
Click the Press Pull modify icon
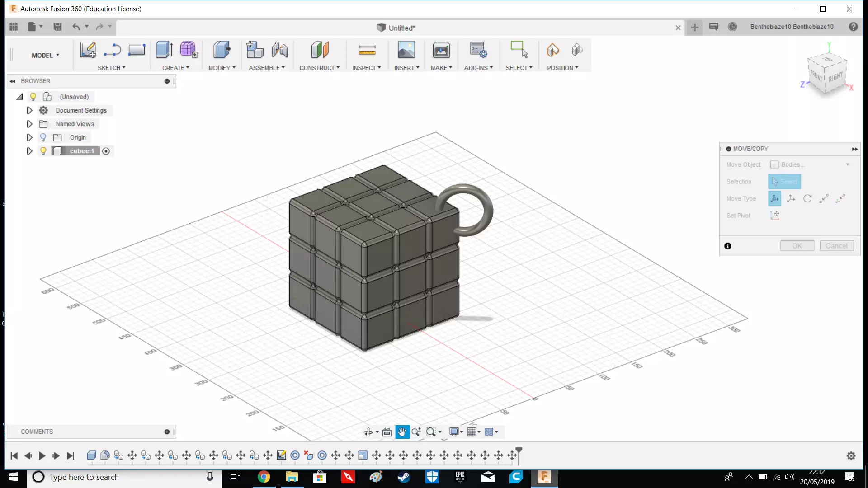point(222,50)
